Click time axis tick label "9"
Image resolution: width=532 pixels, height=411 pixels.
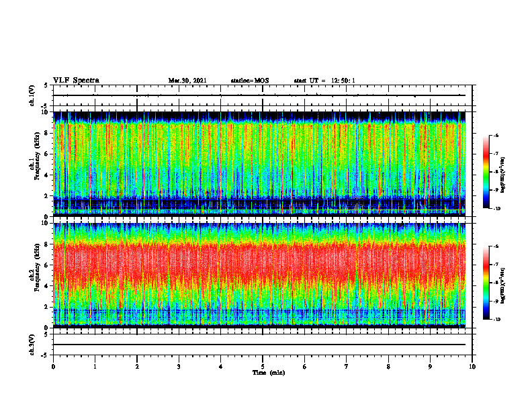(x=430, y=367)
